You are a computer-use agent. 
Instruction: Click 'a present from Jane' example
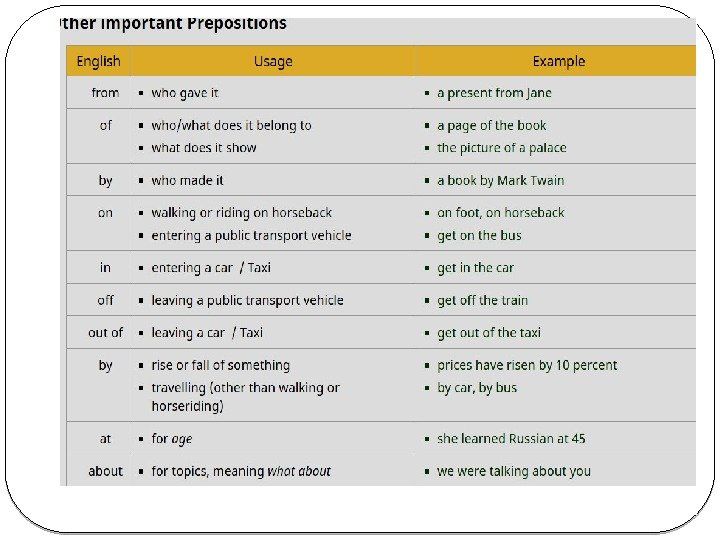(x=494, y=93)
